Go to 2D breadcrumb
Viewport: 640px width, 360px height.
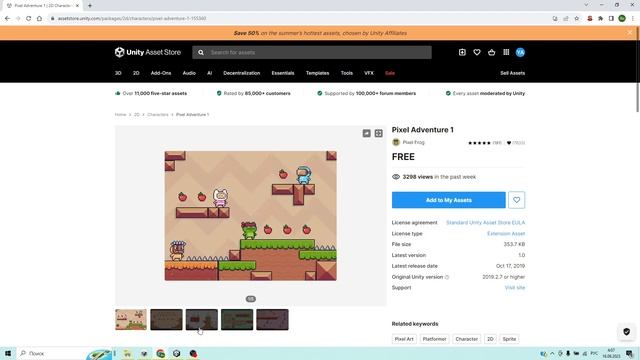[137, 115]
